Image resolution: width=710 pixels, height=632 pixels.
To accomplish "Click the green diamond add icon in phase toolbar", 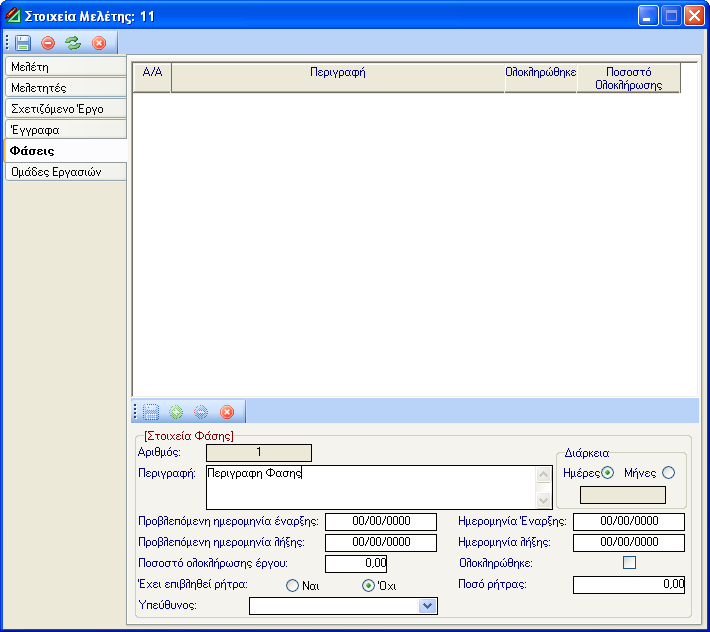I will point(176,412).
